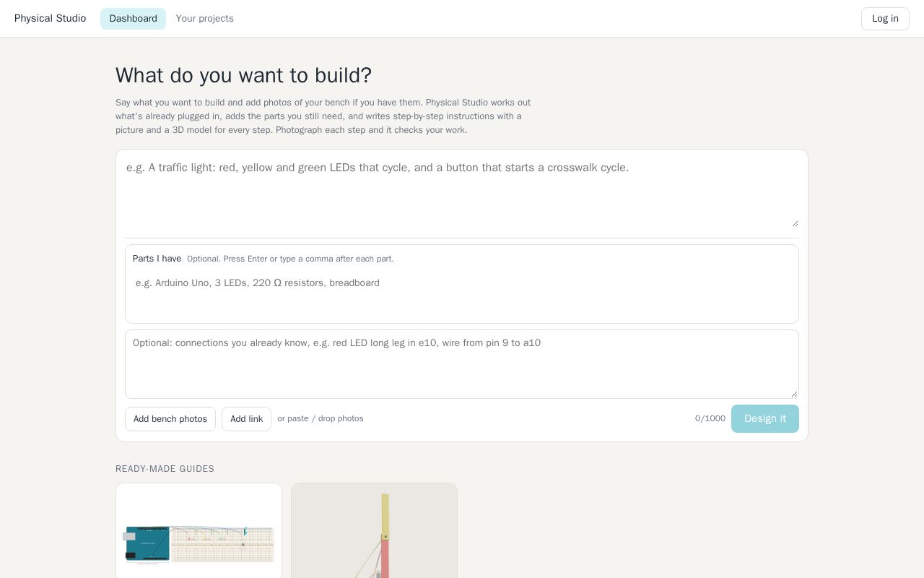Click the Log in button
924x578 pixels.
pyautogui.click(x=885, y=19)
